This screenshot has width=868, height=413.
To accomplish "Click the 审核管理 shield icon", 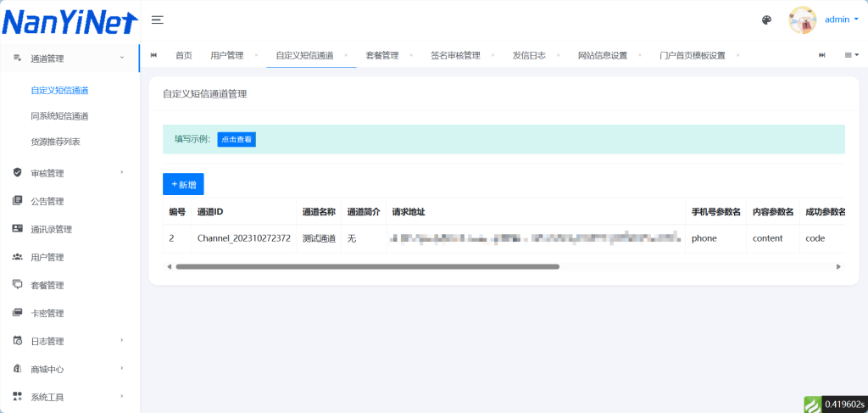I will (17, 173).
